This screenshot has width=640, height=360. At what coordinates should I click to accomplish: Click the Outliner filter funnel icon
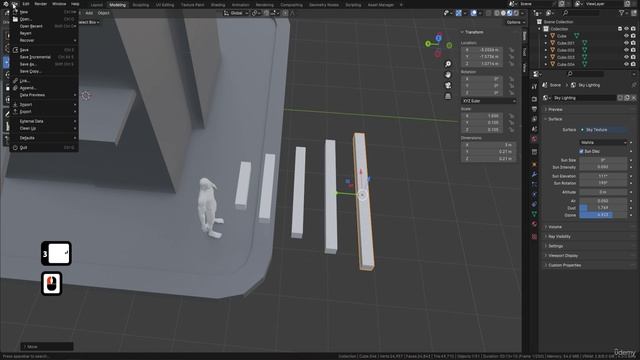(x=622, y=13)
